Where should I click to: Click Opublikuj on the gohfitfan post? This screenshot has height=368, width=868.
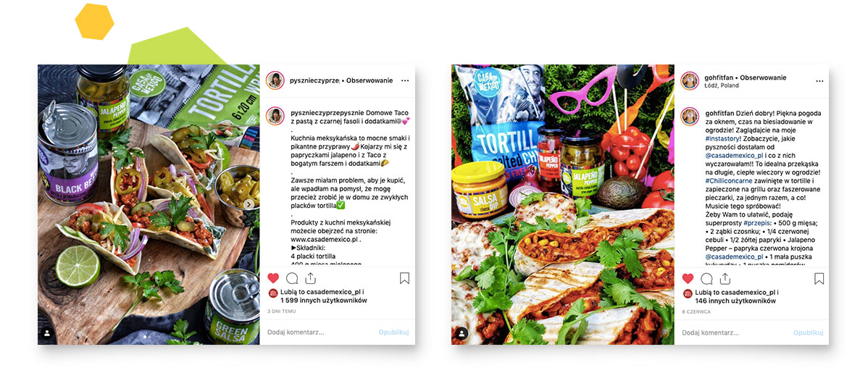click(x=808, y=333)
